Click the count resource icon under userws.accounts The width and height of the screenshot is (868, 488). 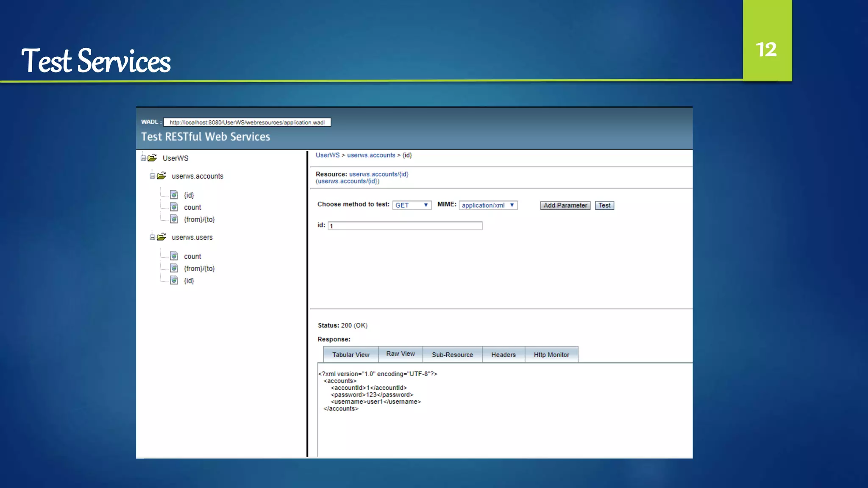174,207
